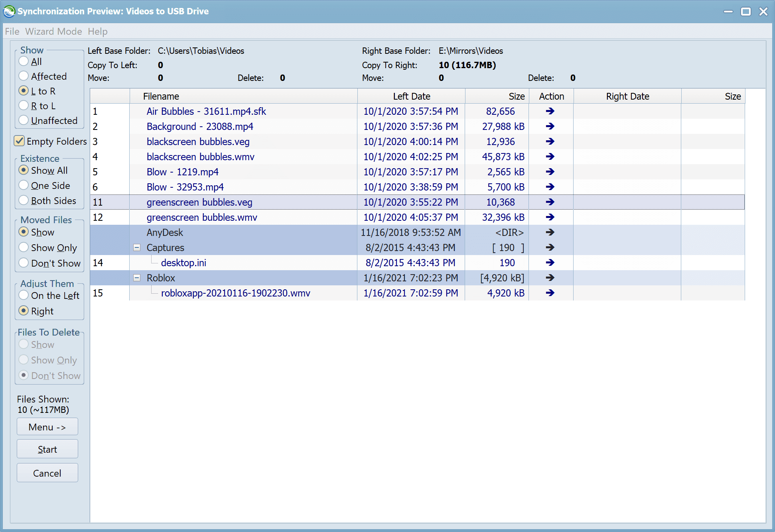Viewport: 775px width, 532px height.
Task: Open the File menu
Action: [x=12, y=31]
